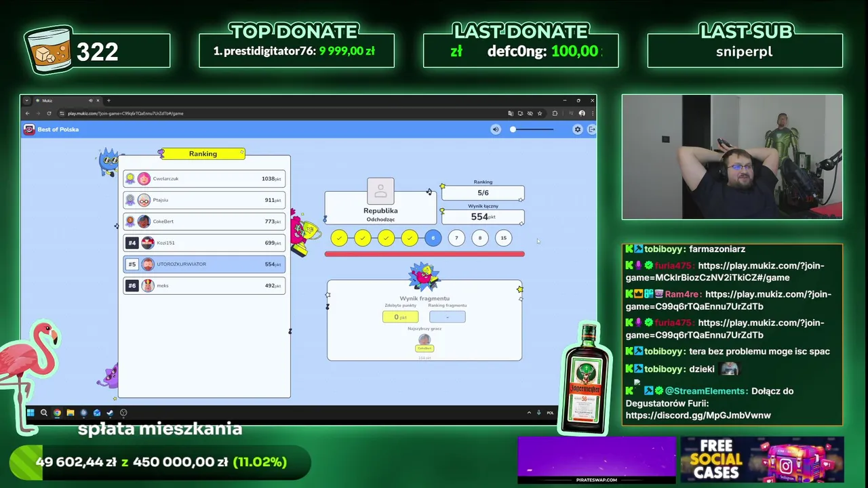Viewport: 868px width, 488px height.
Task: Click the 5/6 ranking value box
Action: 483,193
